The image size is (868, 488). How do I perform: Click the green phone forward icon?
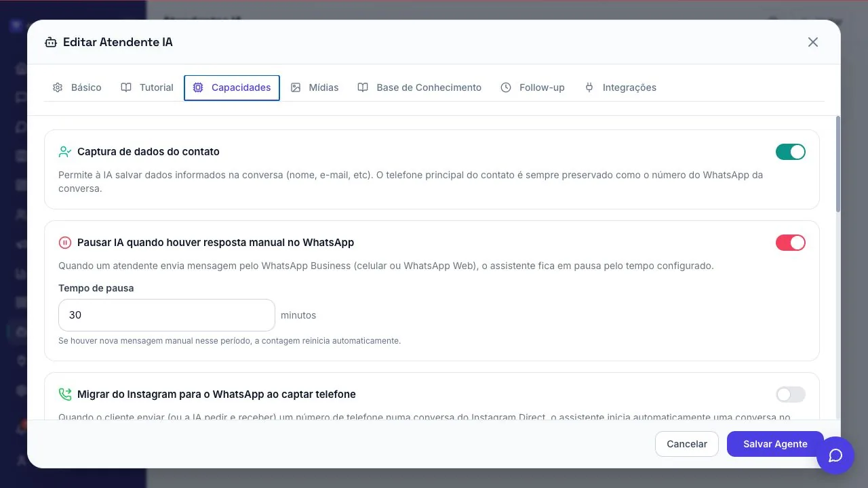click(65, 394)
